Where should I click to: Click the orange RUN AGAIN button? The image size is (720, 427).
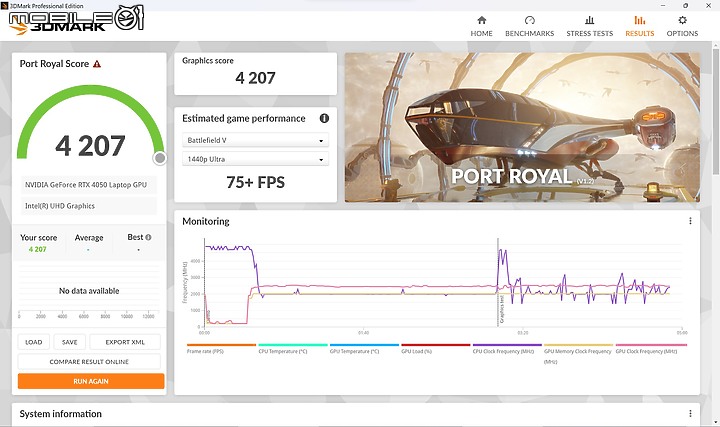click(x=91, y=381)
